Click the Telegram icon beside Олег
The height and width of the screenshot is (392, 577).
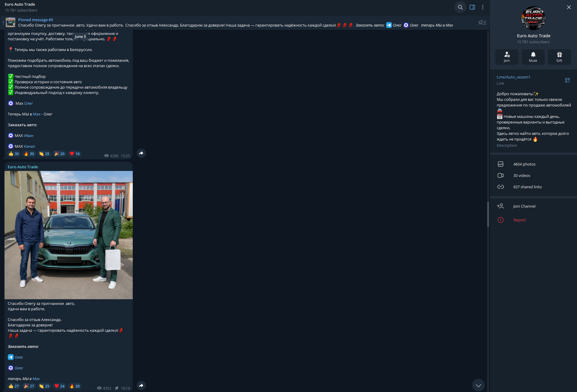(11, 357)
